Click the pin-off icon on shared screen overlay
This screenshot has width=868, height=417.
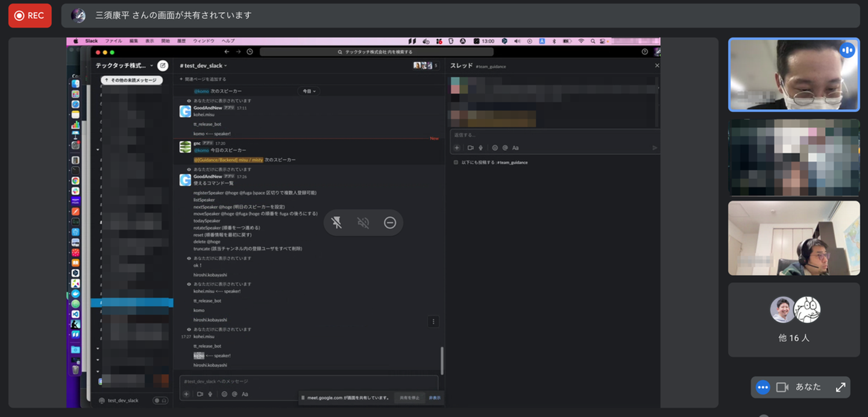tap(337, 223)
